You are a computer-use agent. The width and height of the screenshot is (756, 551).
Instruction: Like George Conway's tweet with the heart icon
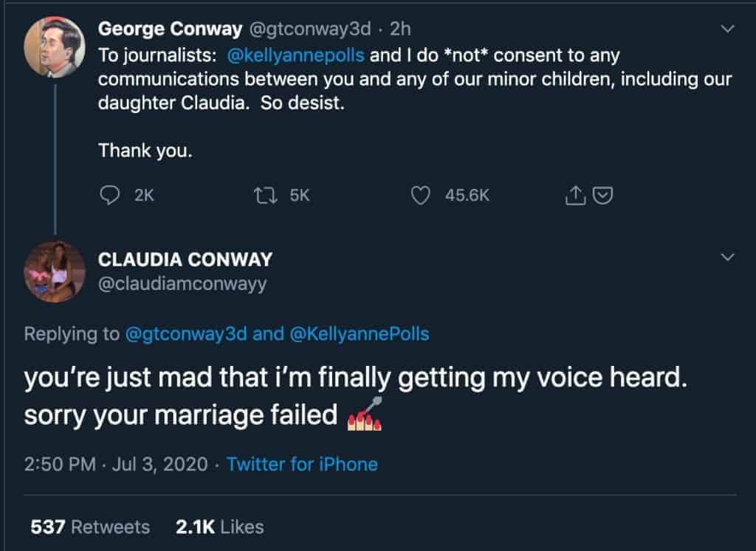point(420,195)
